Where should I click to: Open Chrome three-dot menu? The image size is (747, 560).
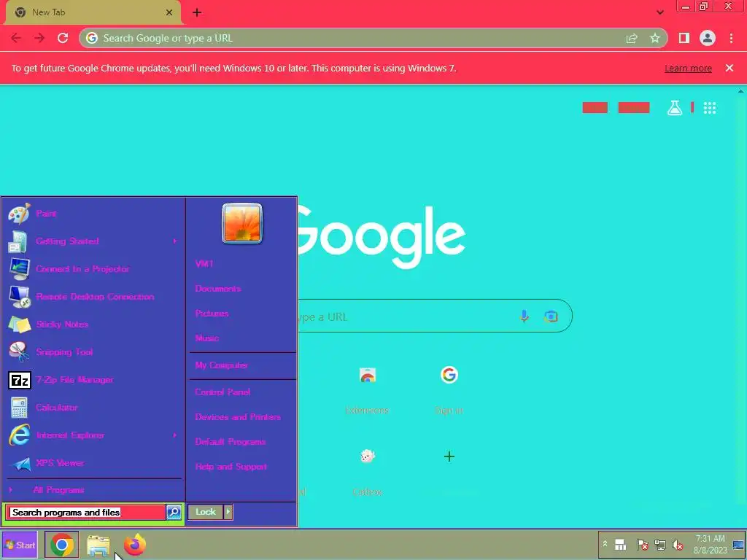(x=731, y=38)
